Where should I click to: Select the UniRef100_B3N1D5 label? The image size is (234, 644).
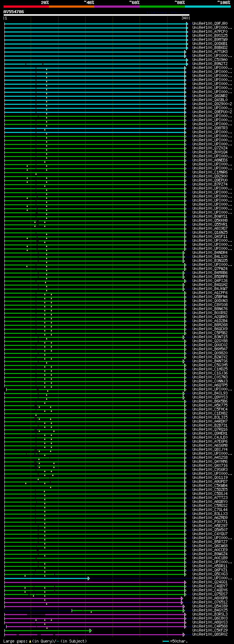(210, 261)
